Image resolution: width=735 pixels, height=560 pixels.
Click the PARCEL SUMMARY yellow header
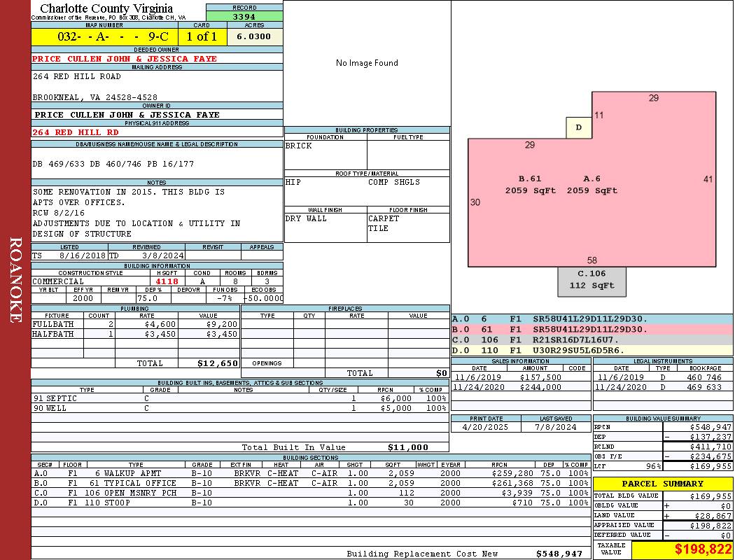tap(662, 484)
